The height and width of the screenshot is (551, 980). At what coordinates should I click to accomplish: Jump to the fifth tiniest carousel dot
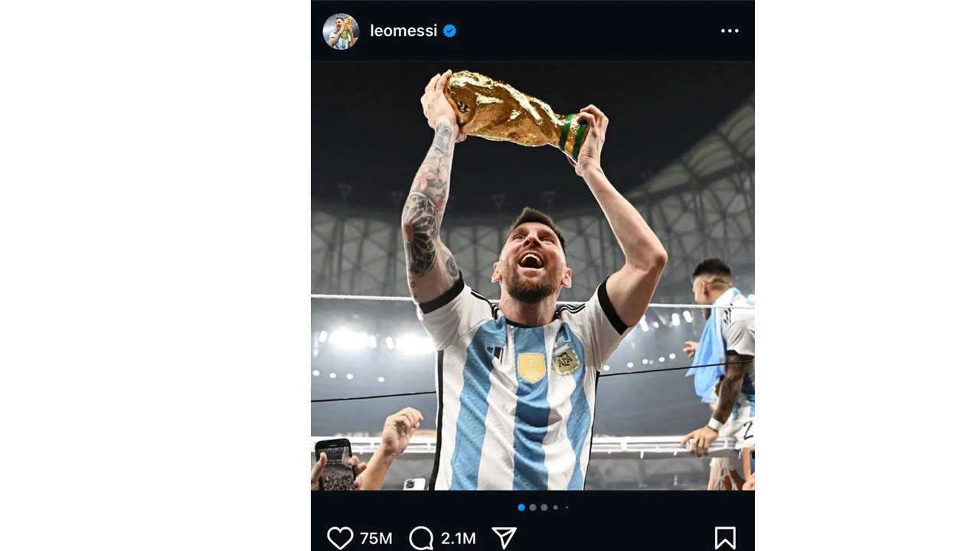click(x=567, y=507)
